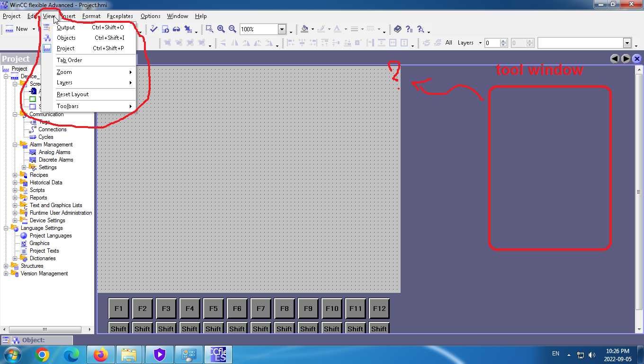Click the F6 function key button

[237, 308]
